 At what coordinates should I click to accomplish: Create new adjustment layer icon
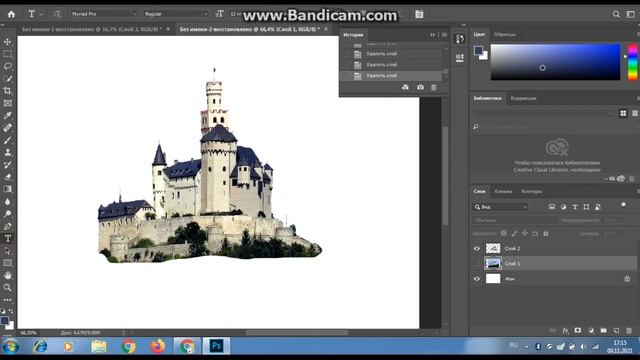pos(591,331)
